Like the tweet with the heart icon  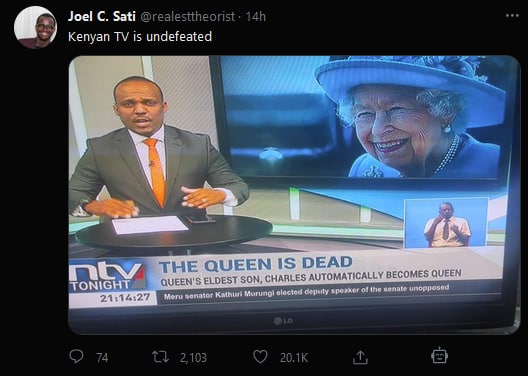click(260, 356)
